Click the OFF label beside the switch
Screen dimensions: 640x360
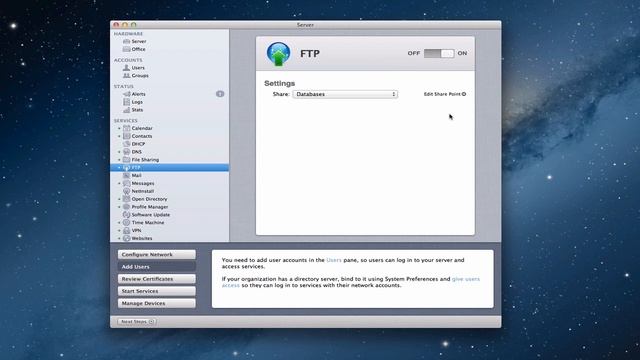[x=414, y=53]
